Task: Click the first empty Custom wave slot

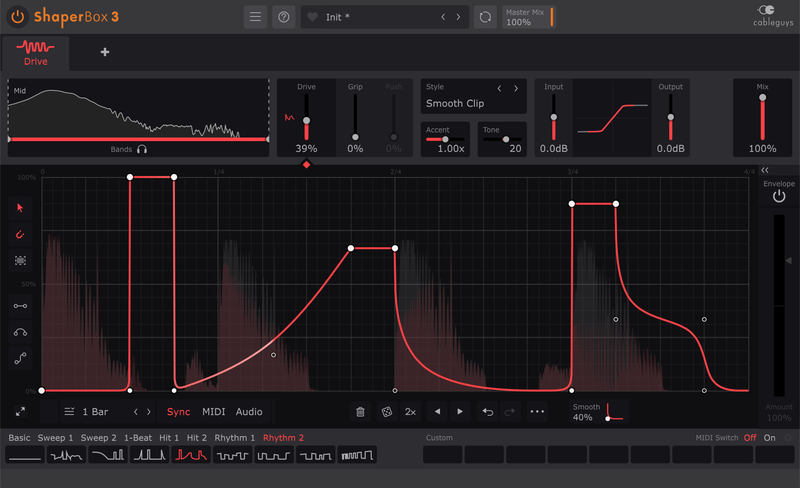Action: (x=442, y=454)
